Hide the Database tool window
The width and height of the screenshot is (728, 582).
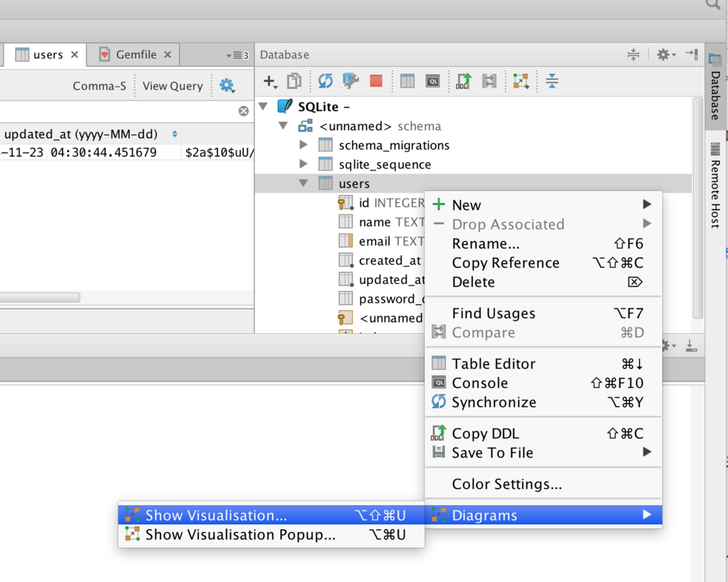pyautogui.click(x=692, y=54)
